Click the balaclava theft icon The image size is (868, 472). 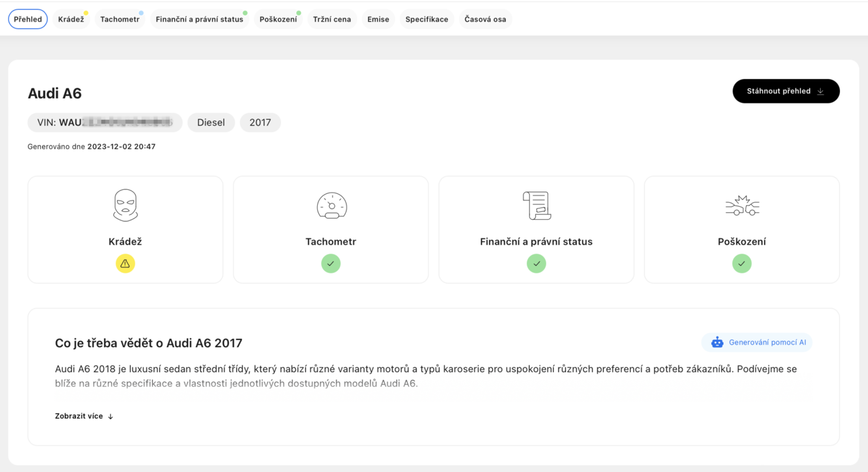pyautogui.click(x=125, y=205)
